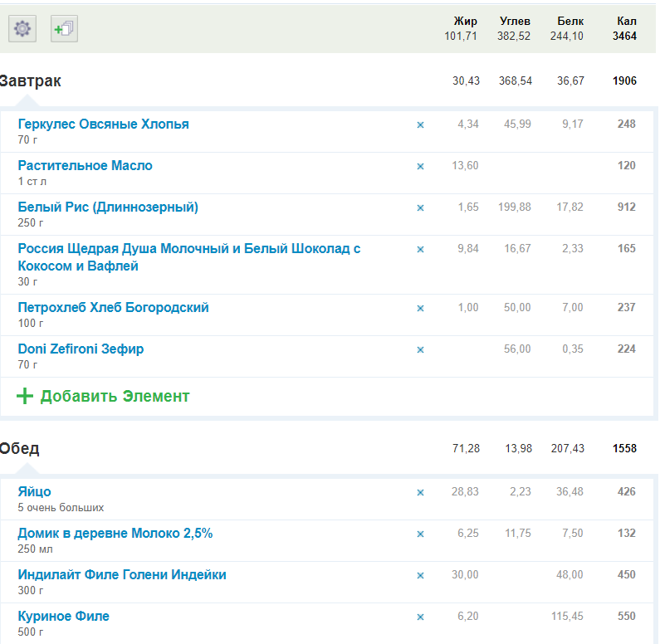
Task: Remove Куриное Филе via its X icon
Action: pyautogui.click(x=420, y=617)
